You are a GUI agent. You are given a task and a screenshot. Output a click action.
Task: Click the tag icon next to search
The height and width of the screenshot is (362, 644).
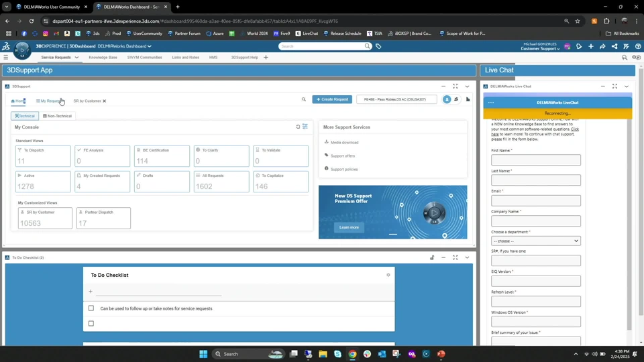click(x=378, y=46)
